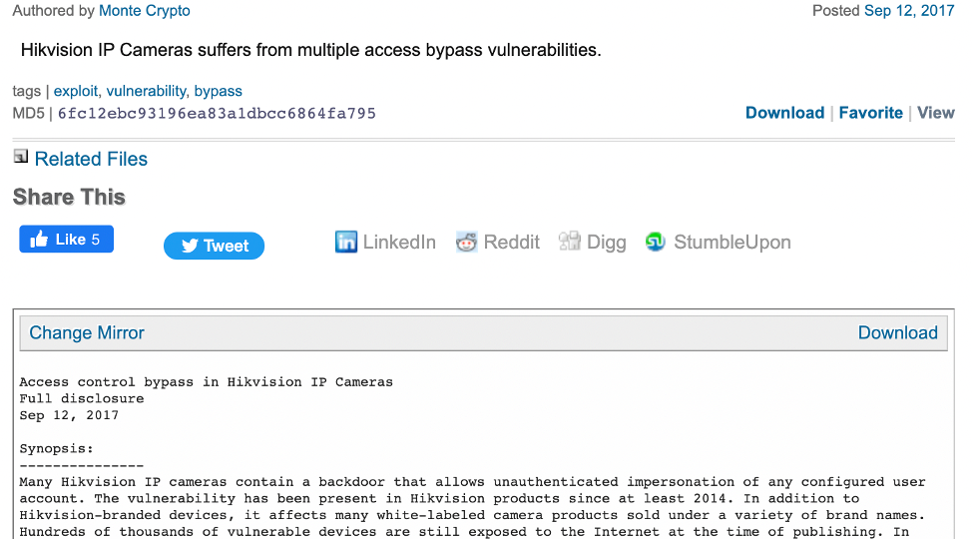Viewport: 977px width, 539px height.
Task: Select the exploit tag
Action: point(75,91)
